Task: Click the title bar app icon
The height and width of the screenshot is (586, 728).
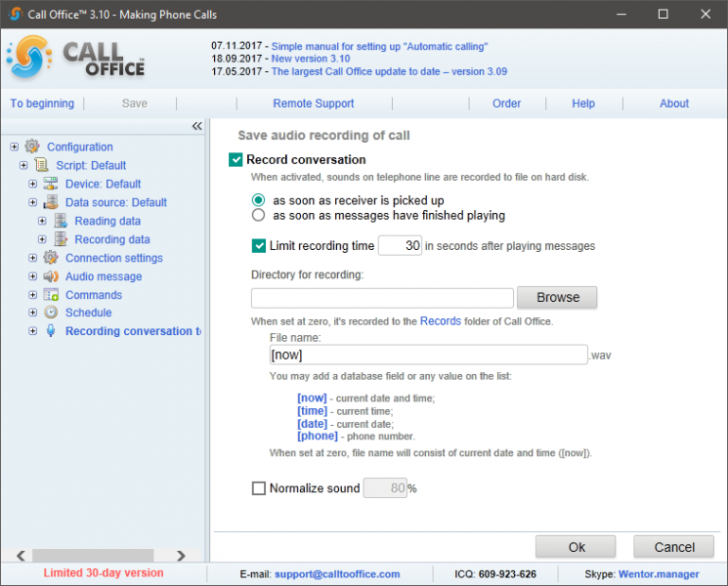Action: point(15,14)
